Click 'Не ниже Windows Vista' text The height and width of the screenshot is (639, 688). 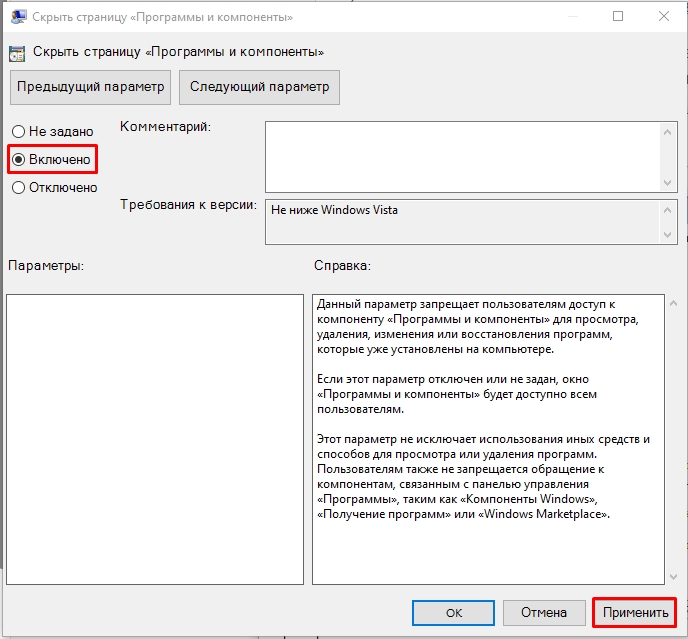334,210
